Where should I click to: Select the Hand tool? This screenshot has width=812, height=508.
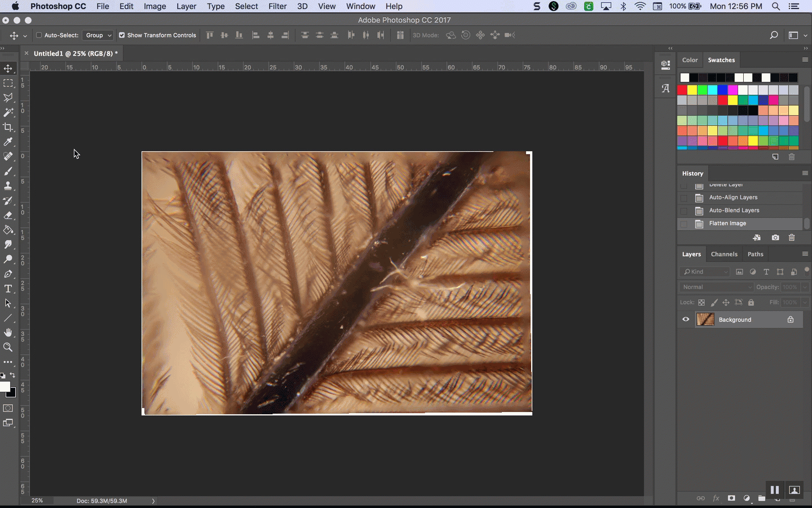point(8,332)
